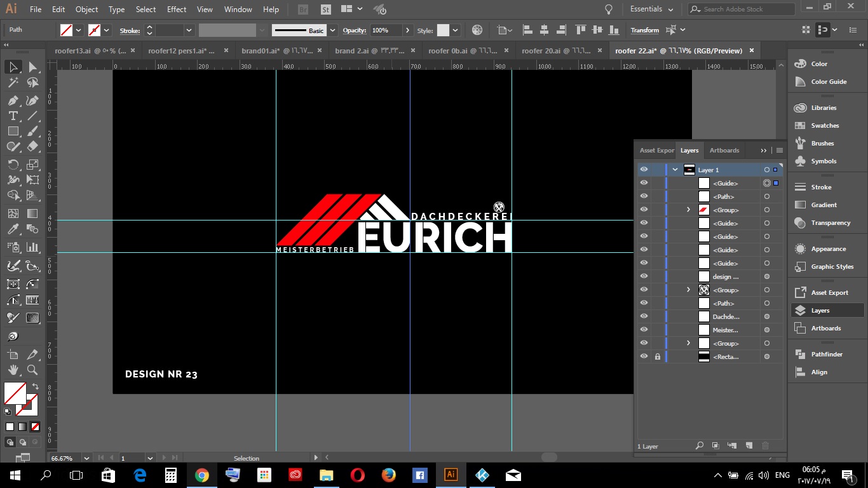This screenshot has width=868, height=488.
Task: Open the Essentials workspace switcher
Action: click(x=652, y=9)
